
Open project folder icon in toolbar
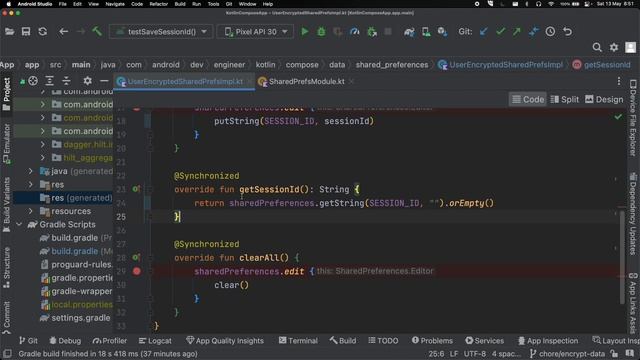click(9, 32)
